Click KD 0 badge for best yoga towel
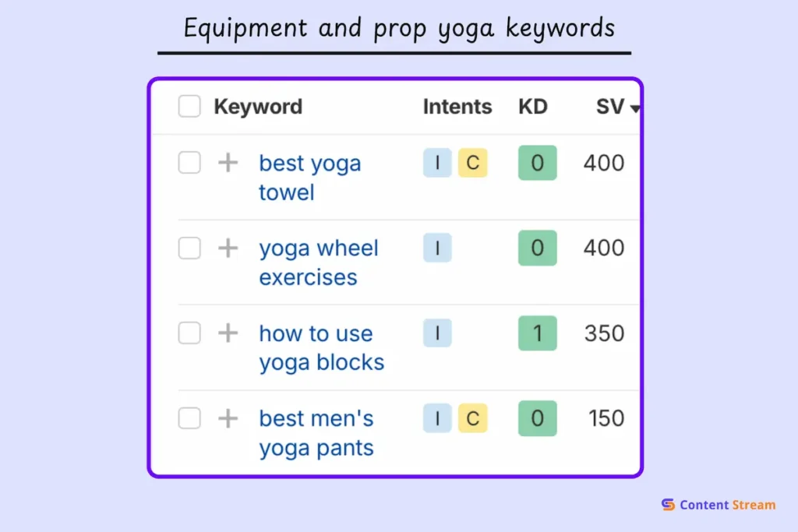The width and height of the screenshot is (798, 532). (x=537, y=163)
